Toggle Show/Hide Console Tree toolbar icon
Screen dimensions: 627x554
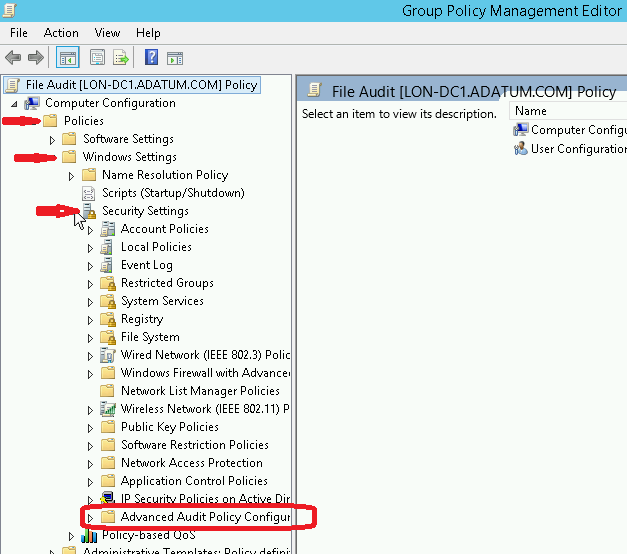68,58
